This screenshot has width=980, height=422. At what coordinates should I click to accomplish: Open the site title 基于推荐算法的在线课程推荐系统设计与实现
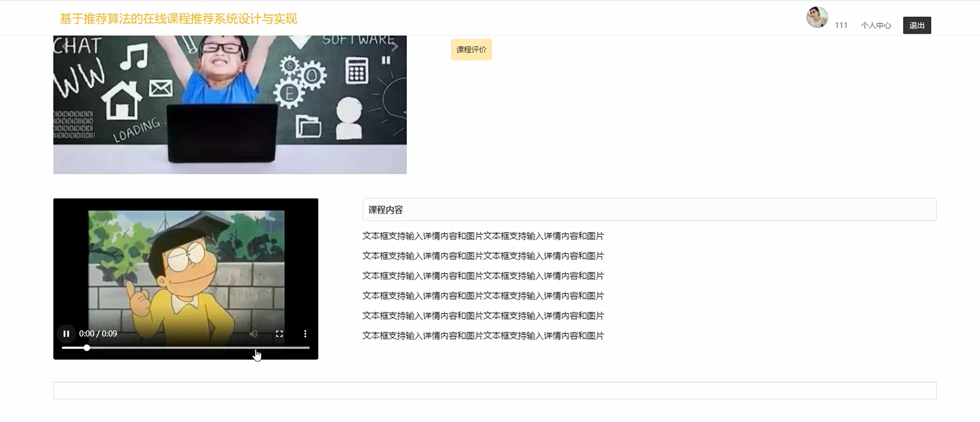pos(178,19)
